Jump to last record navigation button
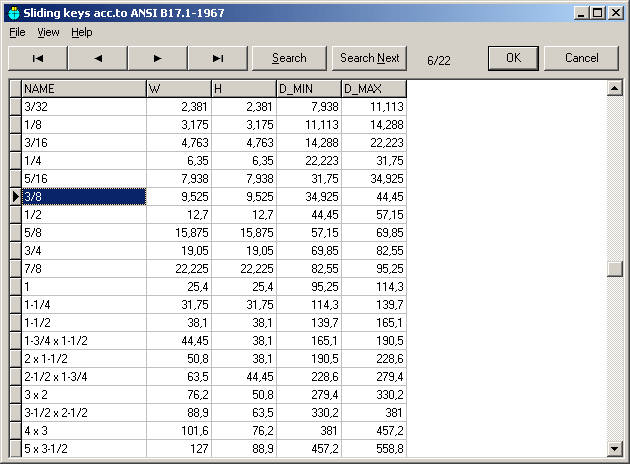The height and width of the screenshot is (464, 630). point(218,58)
